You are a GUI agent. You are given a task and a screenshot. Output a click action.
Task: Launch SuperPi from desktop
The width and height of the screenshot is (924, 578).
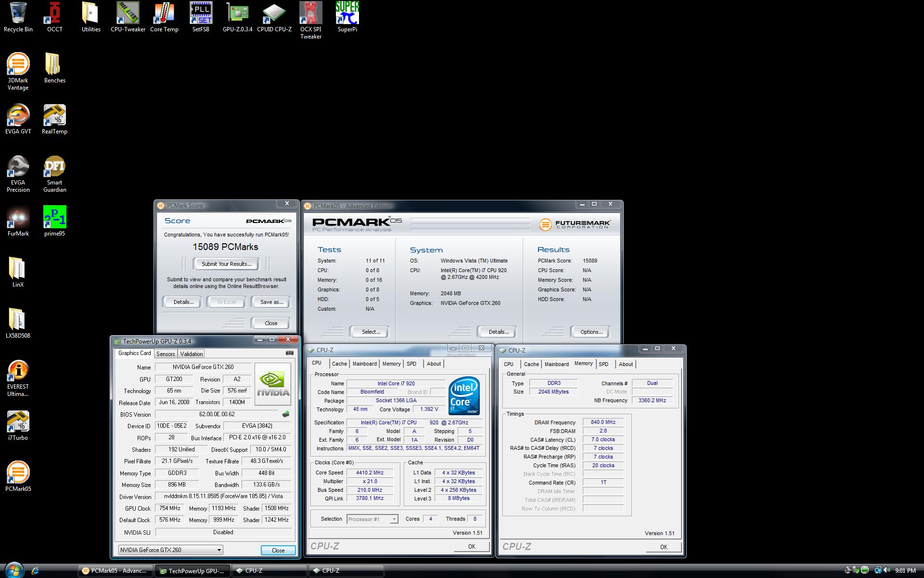pyautogui.click(x=347, y=17)
